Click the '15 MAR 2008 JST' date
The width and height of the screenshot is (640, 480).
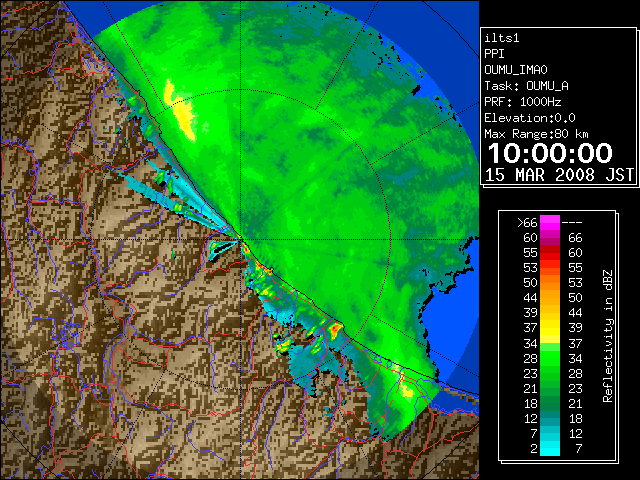[559, 175]
